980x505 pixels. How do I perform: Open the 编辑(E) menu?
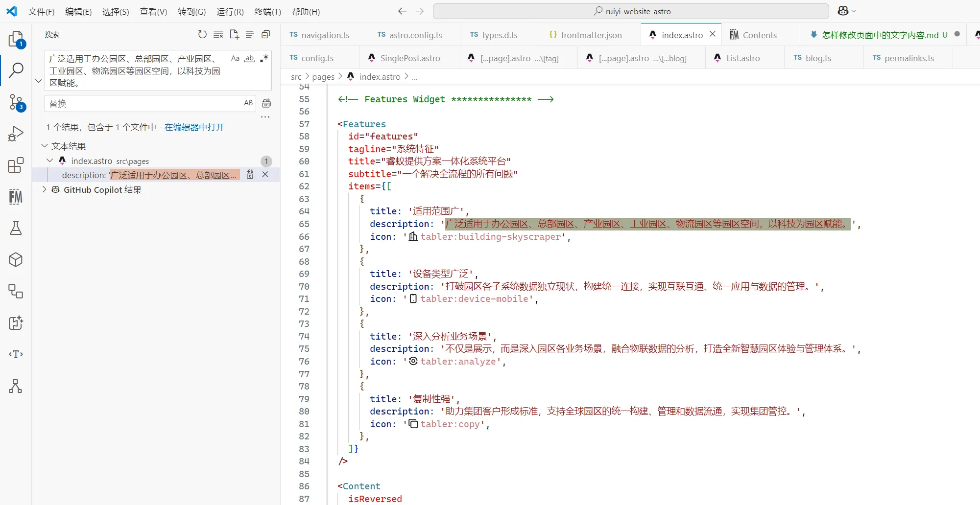(x=78, y=11)
